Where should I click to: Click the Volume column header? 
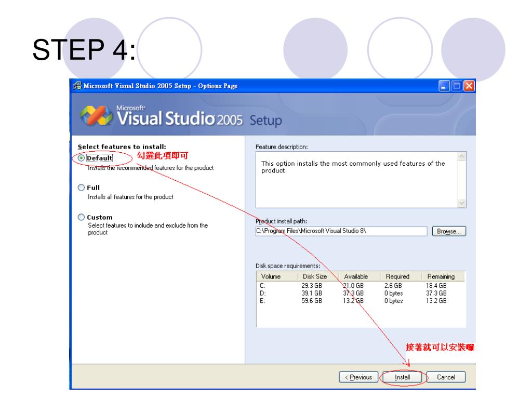pyautogui.click(x=277, y=276)
